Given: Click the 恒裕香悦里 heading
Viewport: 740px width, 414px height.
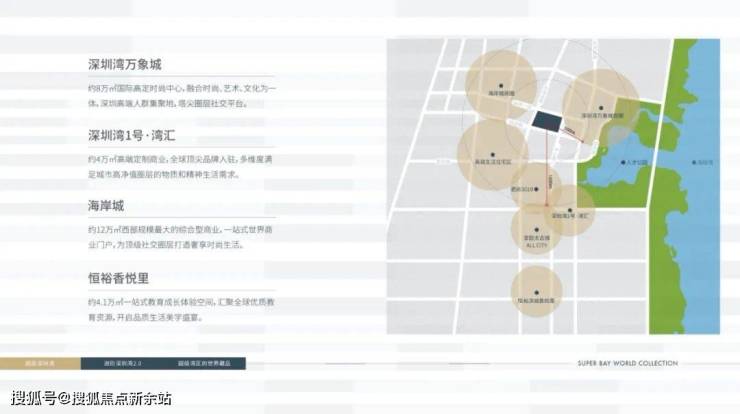Looking at the screenshot, I should click(118, 279).
